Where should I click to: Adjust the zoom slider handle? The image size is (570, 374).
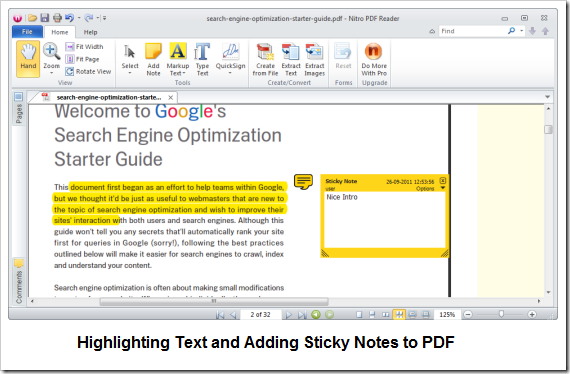[501, 314]
